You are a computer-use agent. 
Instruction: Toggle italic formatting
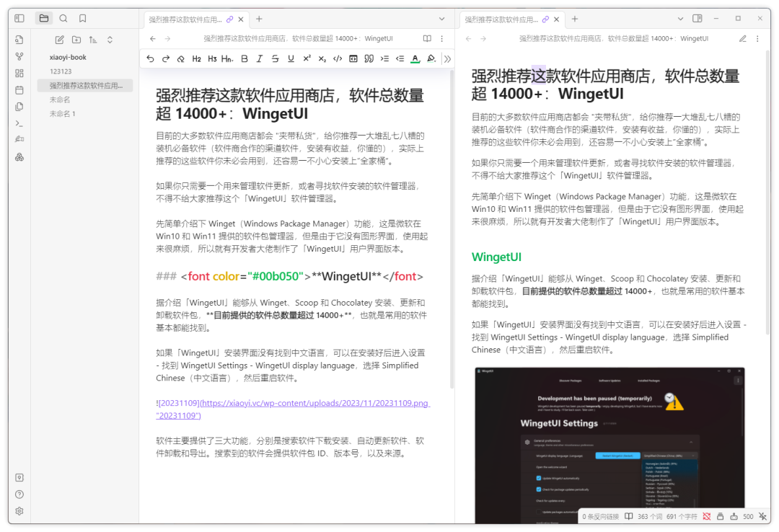coord(260,58)
